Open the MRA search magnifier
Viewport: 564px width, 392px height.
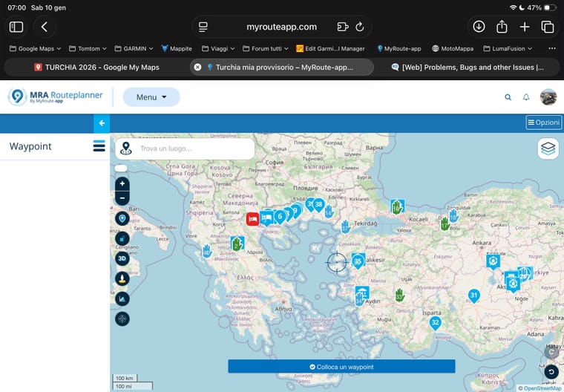[x=508, y=97]
